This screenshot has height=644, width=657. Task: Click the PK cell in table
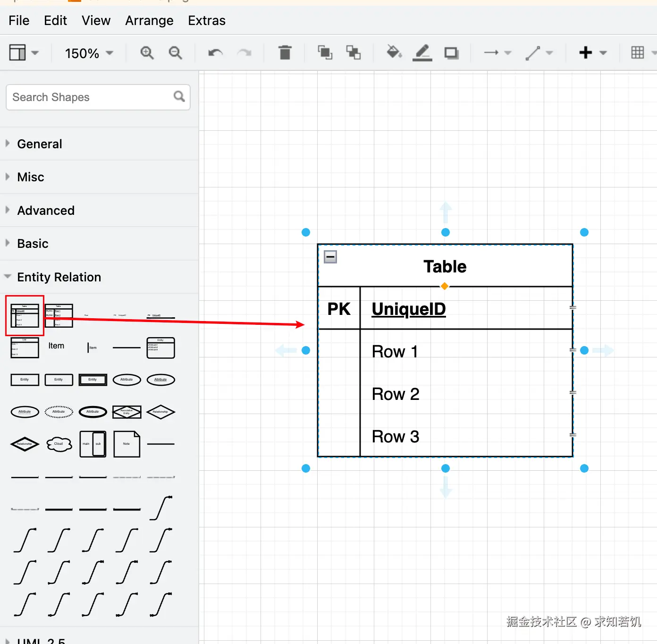click(x=339, y=309)
